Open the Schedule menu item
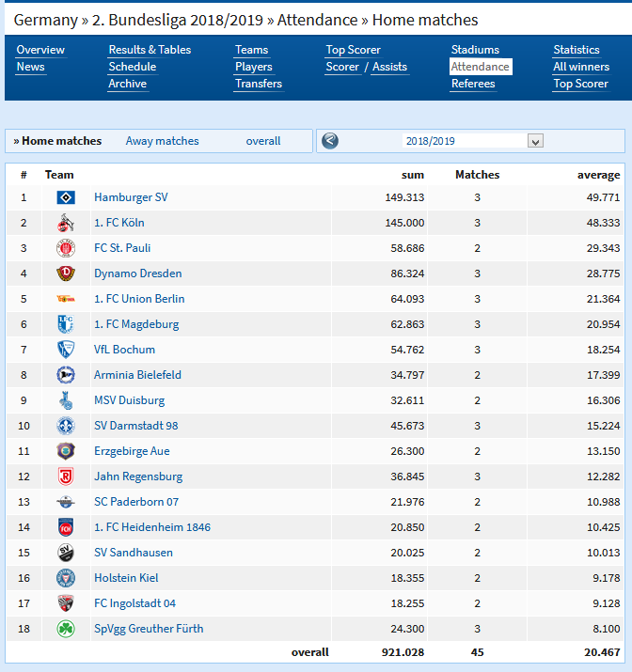Image resolution: width=632 pixels, height=672 pixels. coord(132,67)
